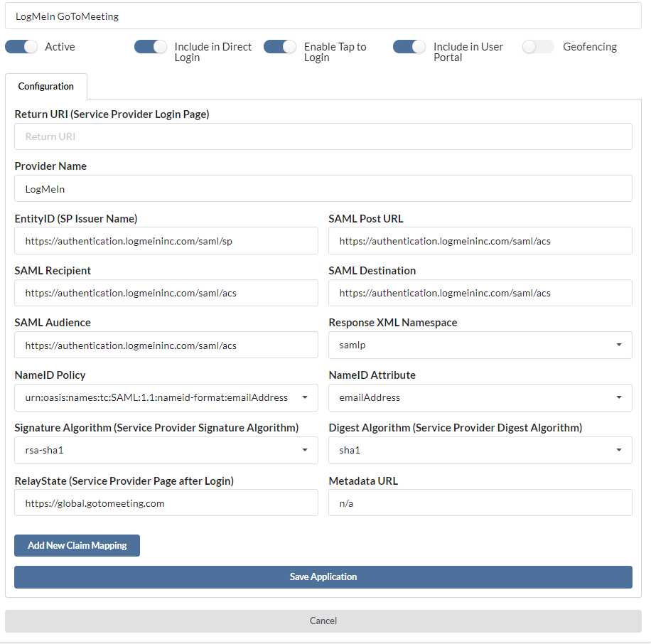Click the EntityID (SP Issuer Name) field
651x644 pixels.
coord(166,241)
